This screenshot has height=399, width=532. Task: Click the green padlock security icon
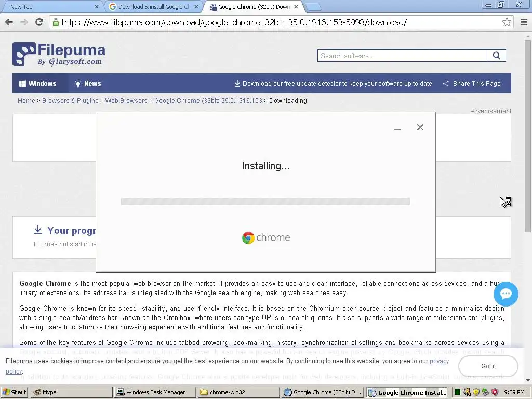click(x=56, y=22)
